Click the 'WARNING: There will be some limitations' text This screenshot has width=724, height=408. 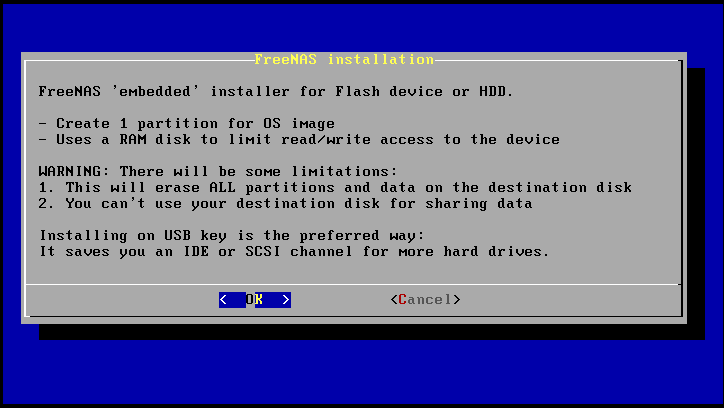tap(217, 171)
